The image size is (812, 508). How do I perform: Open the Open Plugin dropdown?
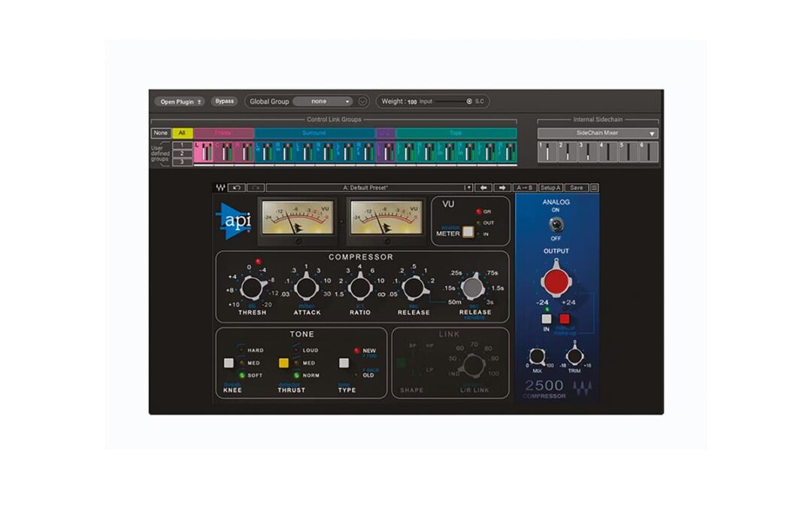(180, 102)
